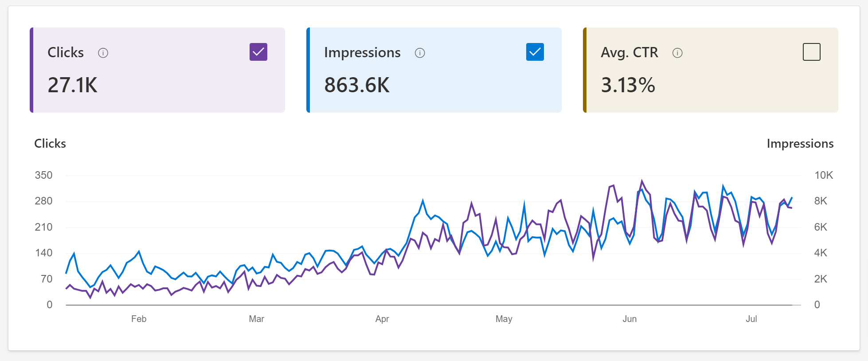
Task: Click the Jun label on the chart axis
Action: 629,319
